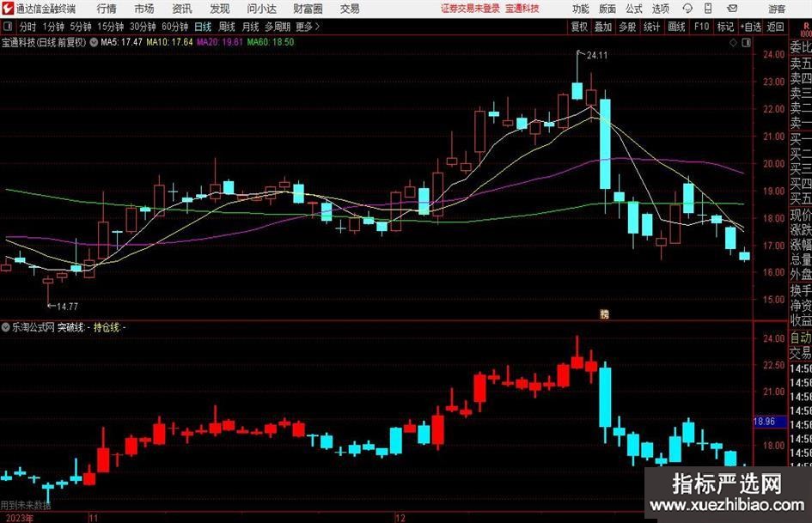Click the 24.11 high price label
Image resolution: width=812 pixels, height=523 pixels.
[x=596, y=55]
